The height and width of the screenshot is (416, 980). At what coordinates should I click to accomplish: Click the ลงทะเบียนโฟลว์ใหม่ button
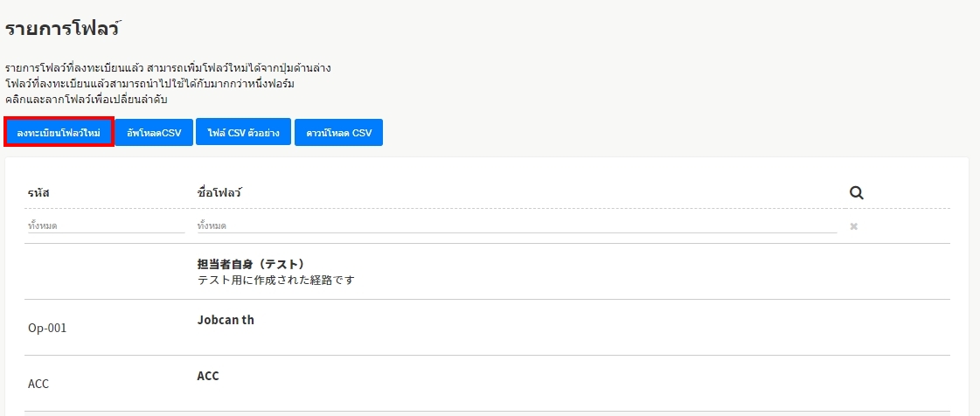pyautogui.click(x=59, y=132)
